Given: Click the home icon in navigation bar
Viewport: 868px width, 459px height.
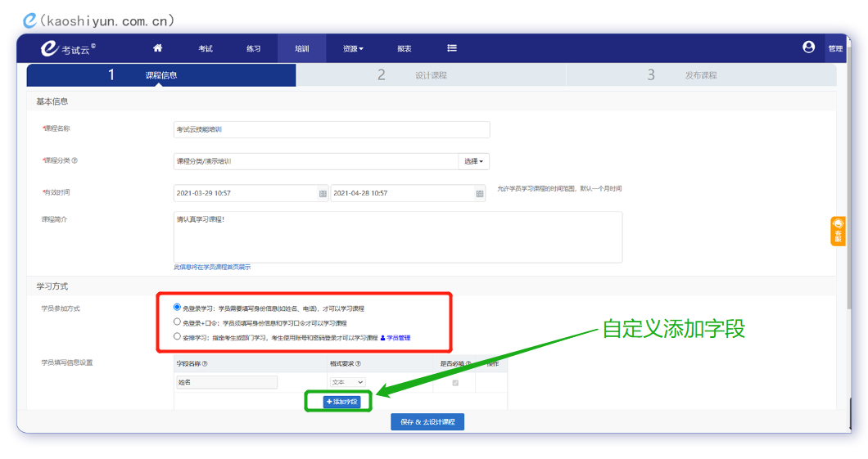Looking at the screenshot, I should coord(158,48).
